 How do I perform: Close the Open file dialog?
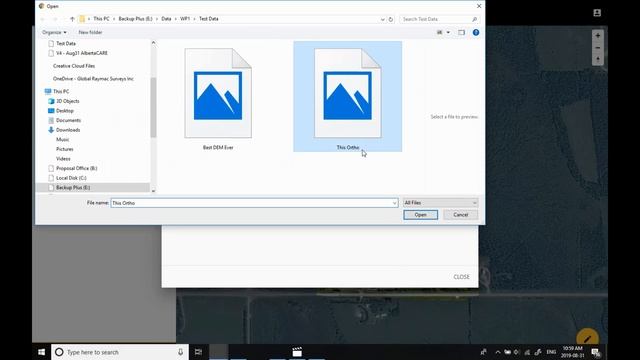pos(479,6)
